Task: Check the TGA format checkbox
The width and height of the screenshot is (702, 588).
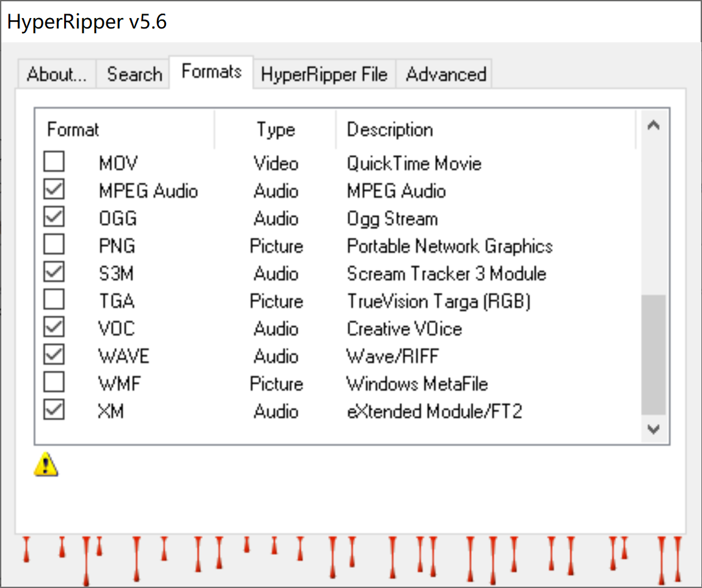Action: [x=54, y=301]
